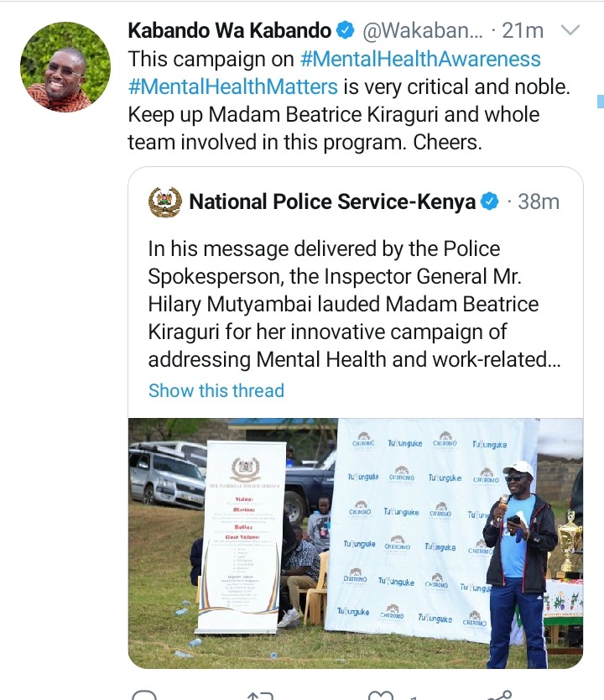Click the @Wakaban... handle
The height and width of the screenshot is (700, 604).
pos(423,31)
